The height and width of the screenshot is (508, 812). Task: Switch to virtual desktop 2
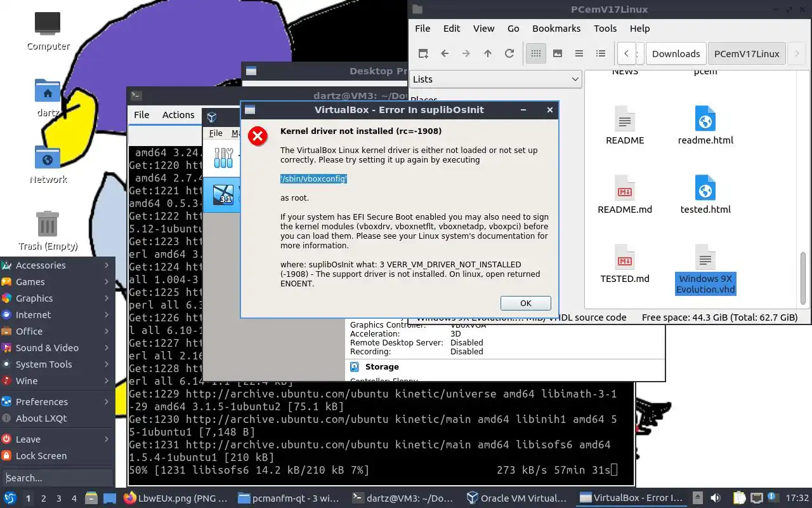pos(44,498)
